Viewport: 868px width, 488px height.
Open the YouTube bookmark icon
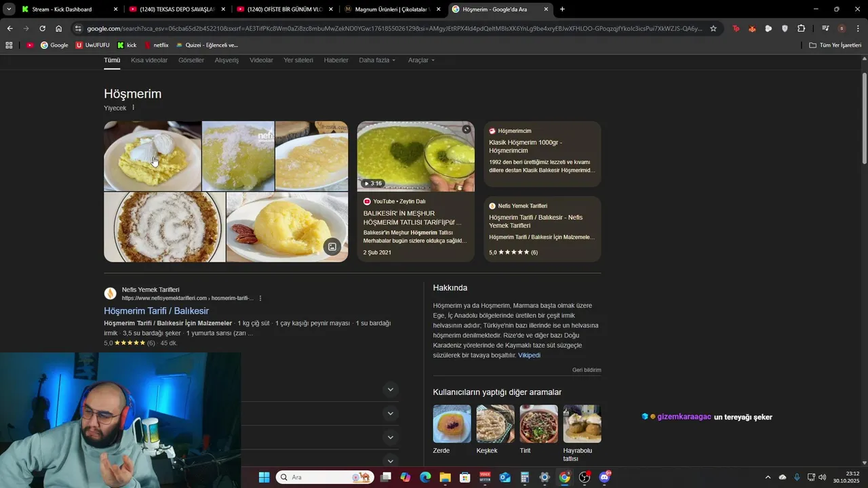click(x=30, y=45)
